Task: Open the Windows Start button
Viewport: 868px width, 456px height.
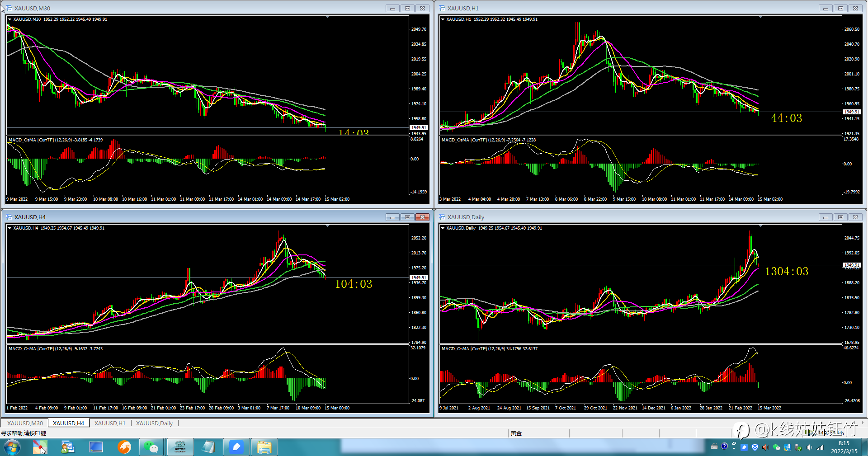Action: pos(12,447)
